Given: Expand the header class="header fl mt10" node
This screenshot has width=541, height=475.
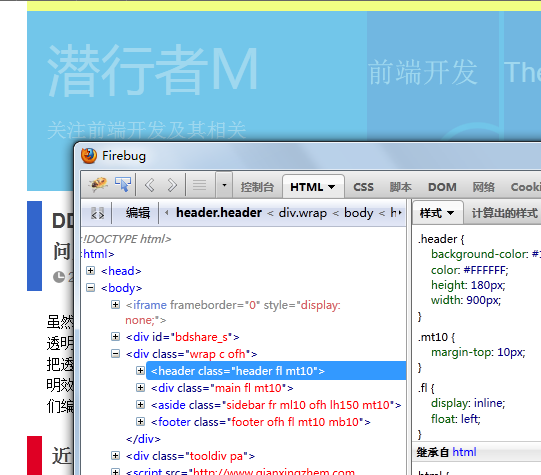Looking at the screenshot, I should pyautogui.click(x=140, y=370).
